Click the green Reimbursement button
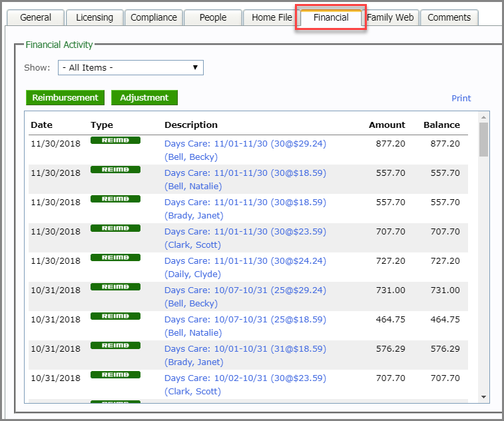 coord(65,97)
